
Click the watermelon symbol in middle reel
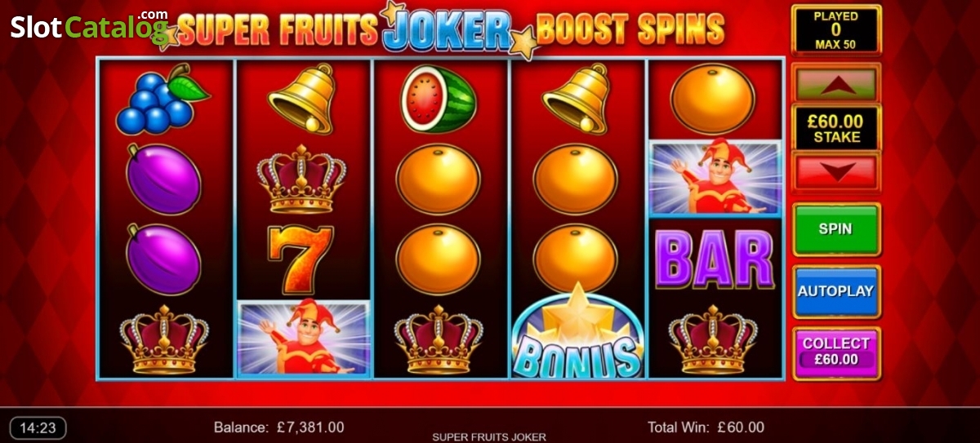coord(439,100)
